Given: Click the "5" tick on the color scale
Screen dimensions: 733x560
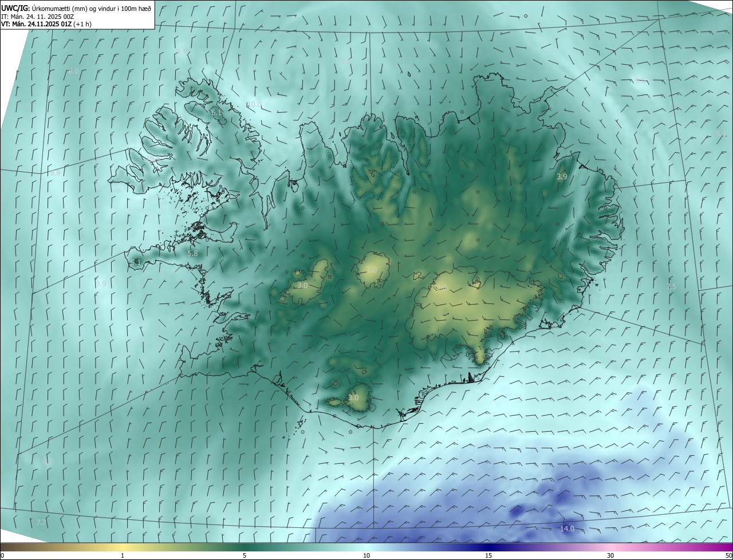Looking at the screenshot, I should [245, 555].
